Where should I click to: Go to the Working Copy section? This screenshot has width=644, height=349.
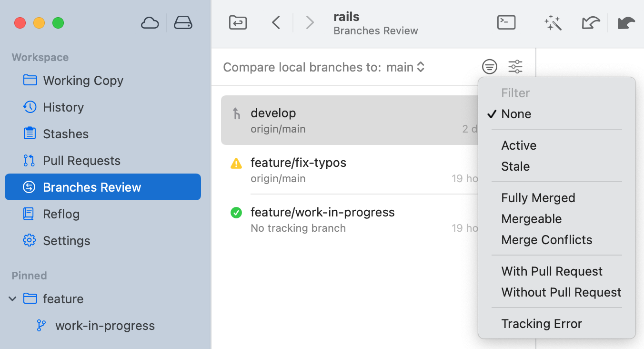[x=83, y=81]
